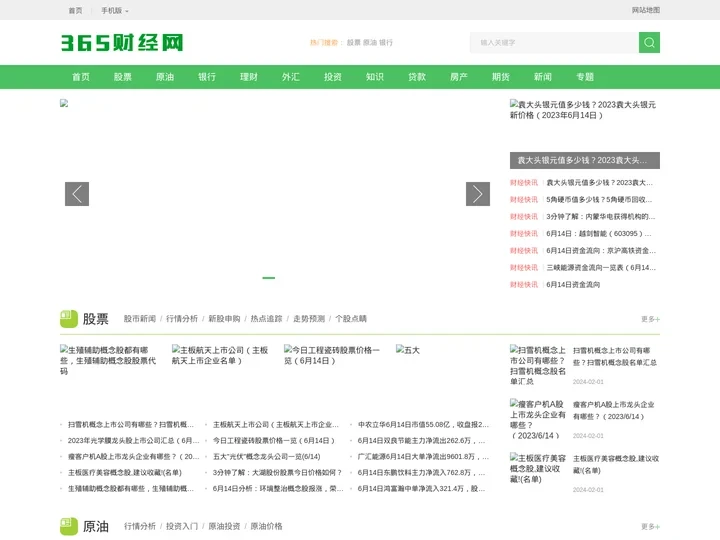The width and height of the screenshot is (720, 540).
Task: Select 理财 in green navigation bar
Action: (x=249, y=77)
